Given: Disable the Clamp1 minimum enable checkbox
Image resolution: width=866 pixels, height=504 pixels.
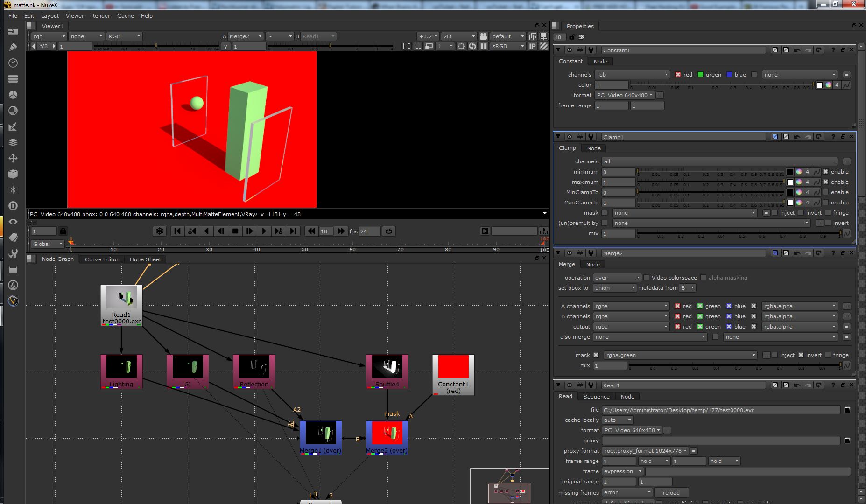Looking at the screenshot, I should tap(825, 172).
